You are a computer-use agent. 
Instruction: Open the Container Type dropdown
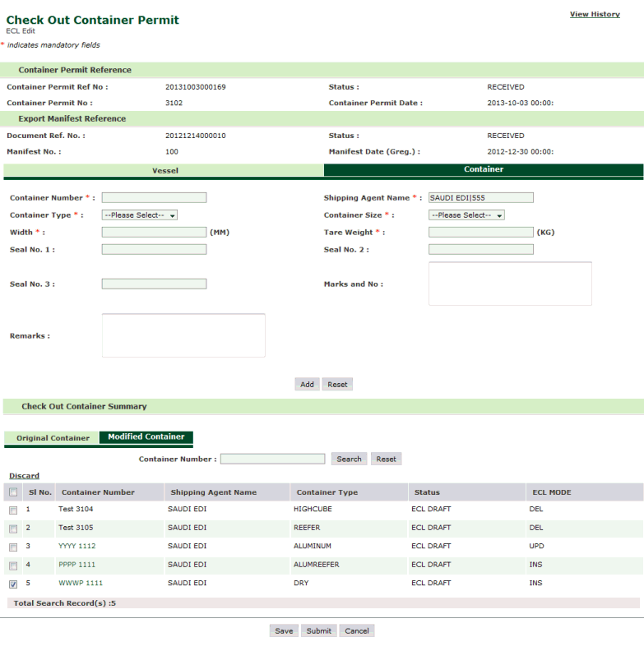(x=139, y=215)
